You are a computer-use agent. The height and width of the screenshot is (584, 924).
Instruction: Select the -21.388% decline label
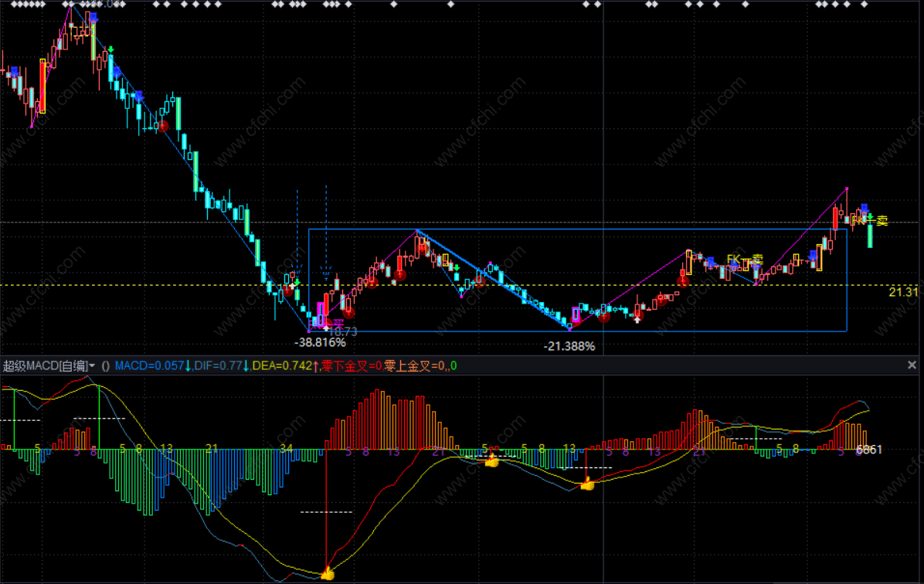(569, 347)
